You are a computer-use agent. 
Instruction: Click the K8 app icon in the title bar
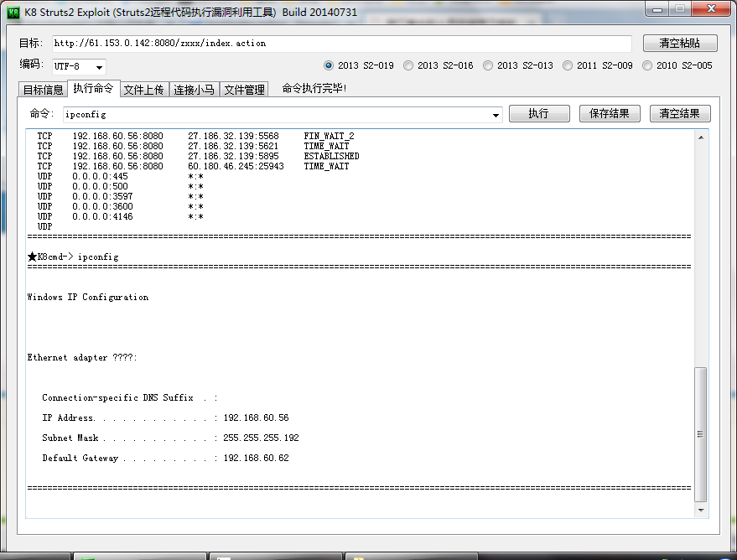point(13,13)
